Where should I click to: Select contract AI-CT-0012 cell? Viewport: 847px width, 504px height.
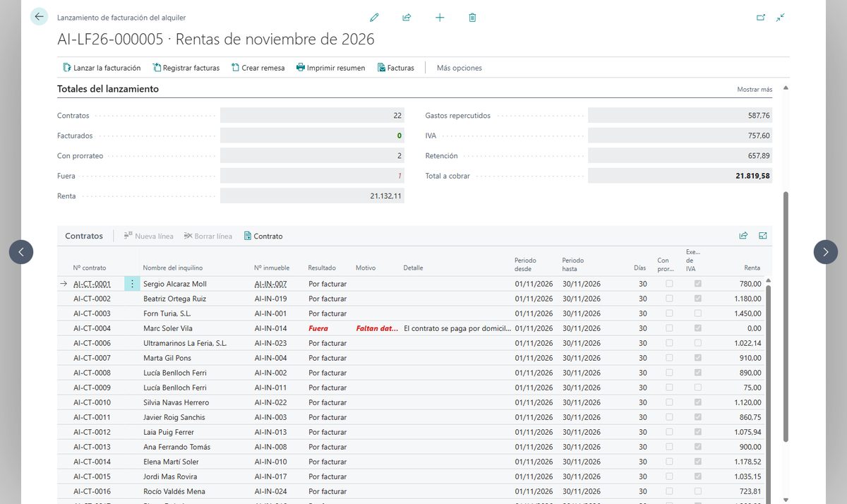[92, 432]
